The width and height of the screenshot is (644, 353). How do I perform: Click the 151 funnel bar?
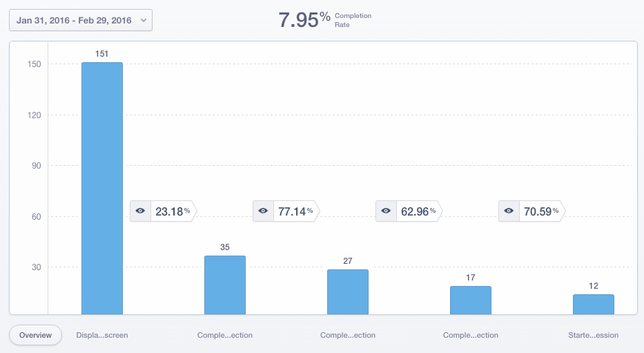pos(102,188)
